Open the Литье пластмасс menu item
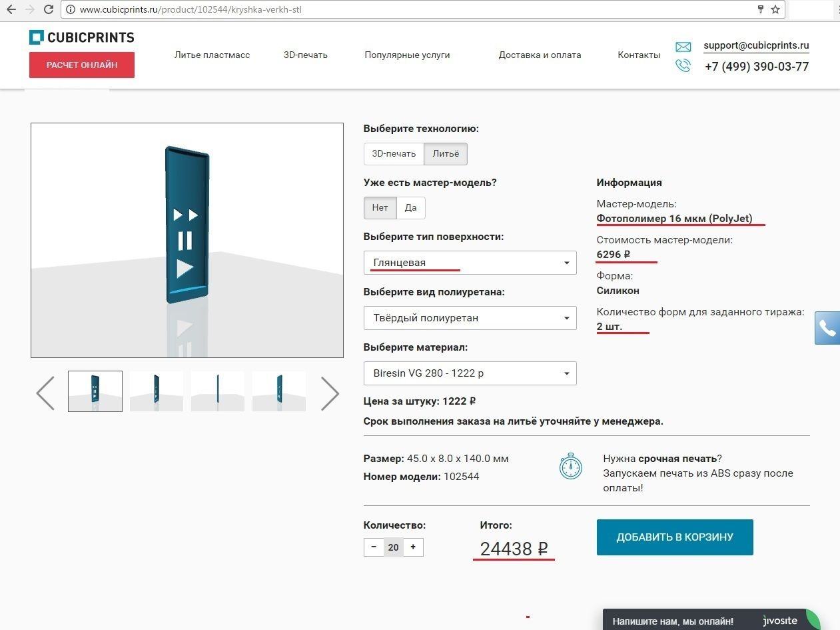Viewport: 840px width, 630px height. click(212, 55)
